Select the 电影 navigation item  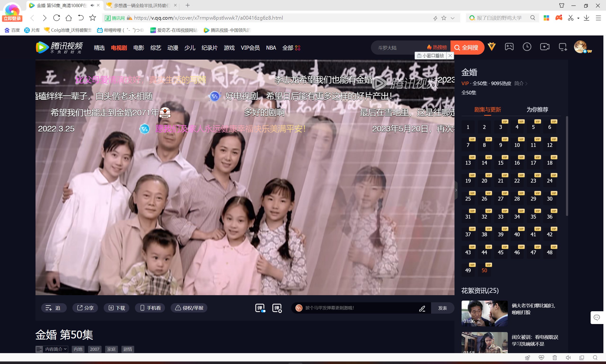click(139, 48)
